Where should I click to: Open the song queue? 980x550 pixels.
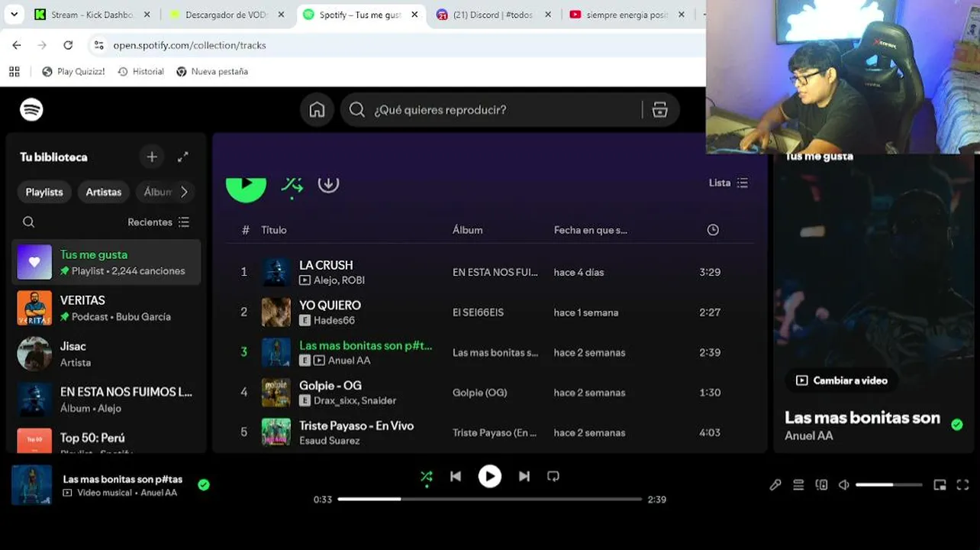798,485
